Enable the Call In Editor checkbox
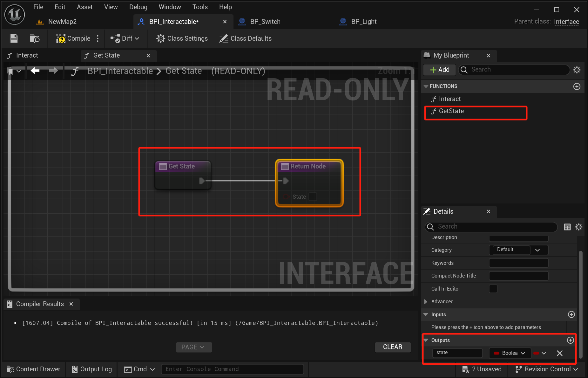 (493, 289)
